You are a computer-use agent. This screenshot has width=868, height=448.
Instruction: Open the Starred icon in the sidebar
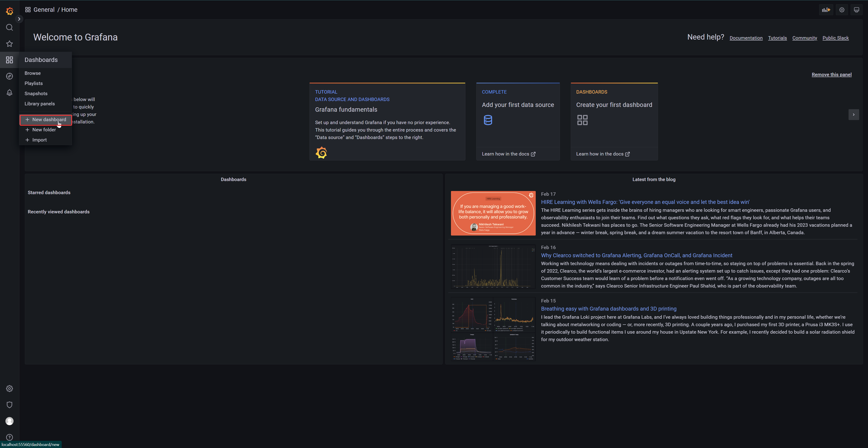click(9, 44)
